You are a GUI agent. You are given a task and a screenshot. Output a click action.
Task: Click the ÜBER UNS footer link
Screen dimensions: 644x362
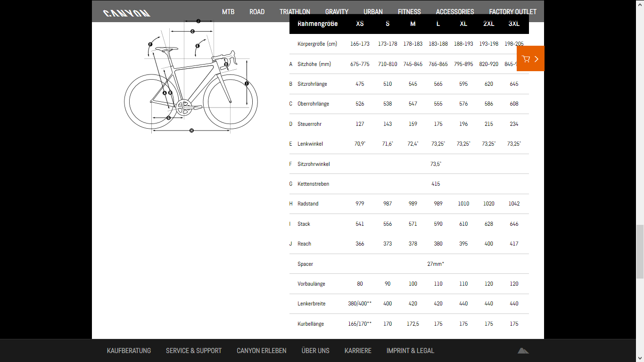point(315,351)
